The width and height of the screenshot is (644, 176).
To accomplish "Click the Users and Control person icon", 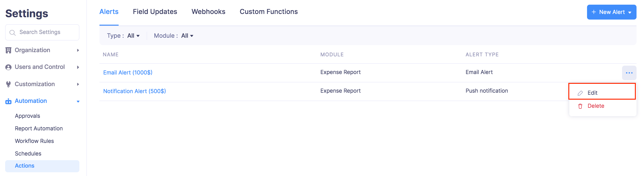I will point(8,67).
